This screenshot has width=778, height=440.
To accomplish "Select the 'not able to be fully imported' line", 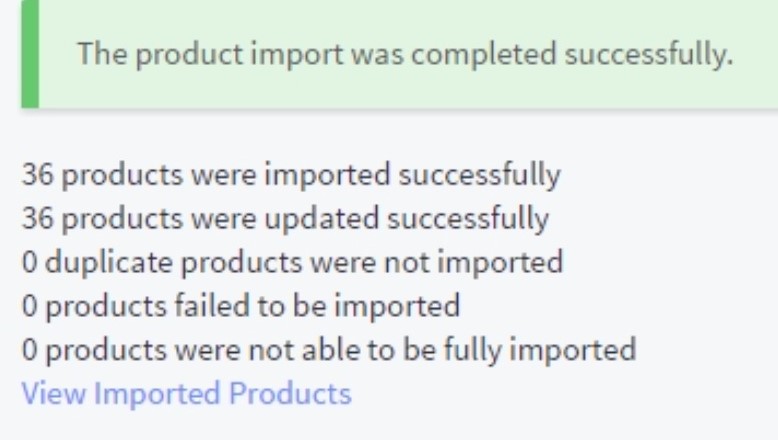I will (328, 349).
